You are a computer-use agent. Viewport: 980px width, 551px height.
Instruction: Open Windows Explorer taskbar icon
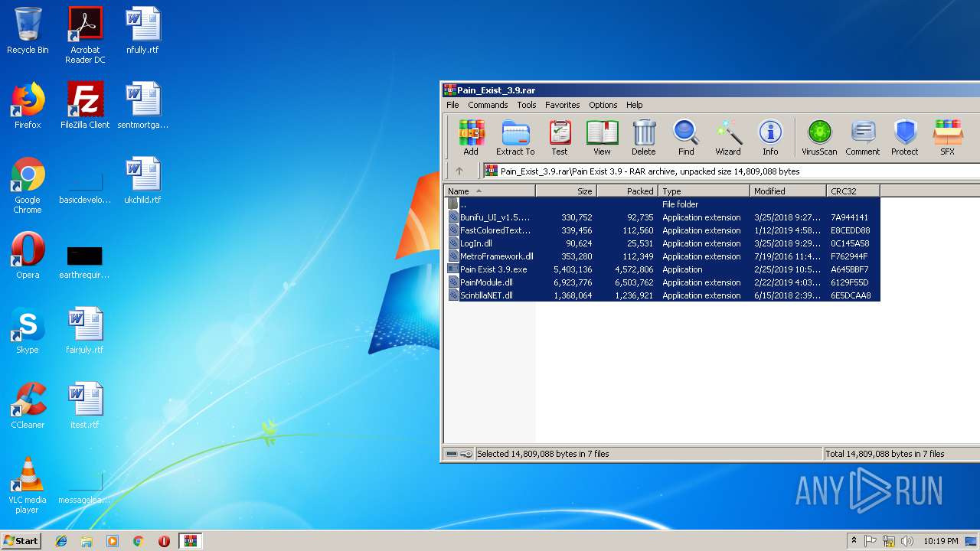coord(87,541)
